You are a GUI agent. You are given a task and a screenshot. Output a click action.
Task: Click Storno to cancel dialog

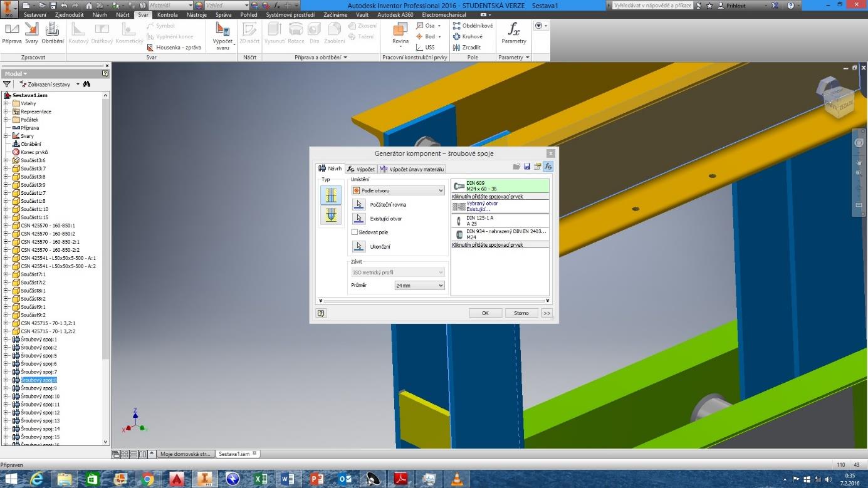tap(521, 313)
